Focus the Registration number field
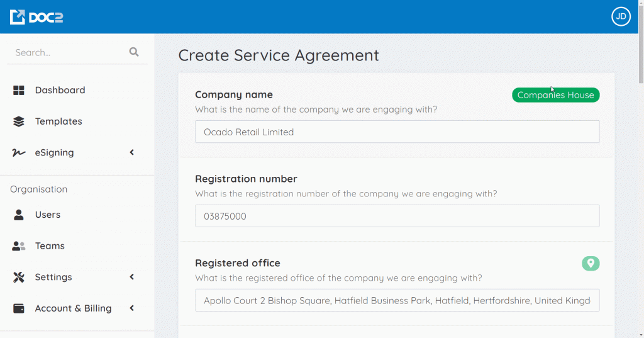The height and width of the screenshot is (338, 644). pos(397,216)
